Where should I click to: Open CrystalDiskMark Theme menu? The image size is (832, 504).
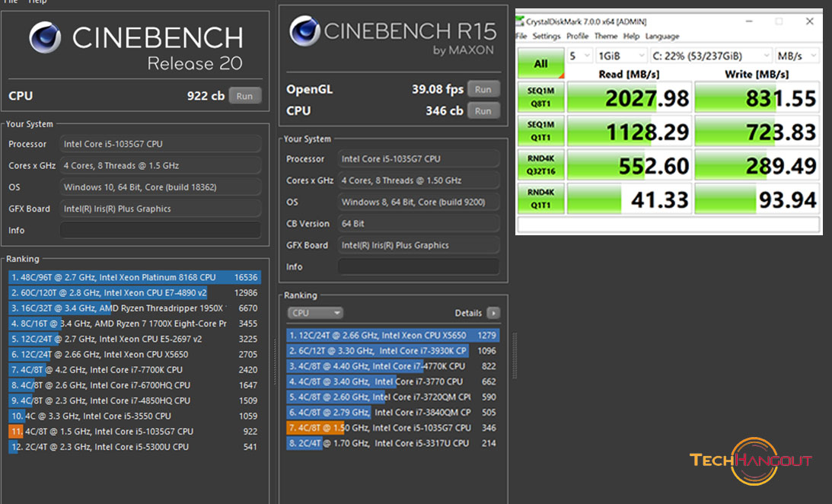pos(606,36)
